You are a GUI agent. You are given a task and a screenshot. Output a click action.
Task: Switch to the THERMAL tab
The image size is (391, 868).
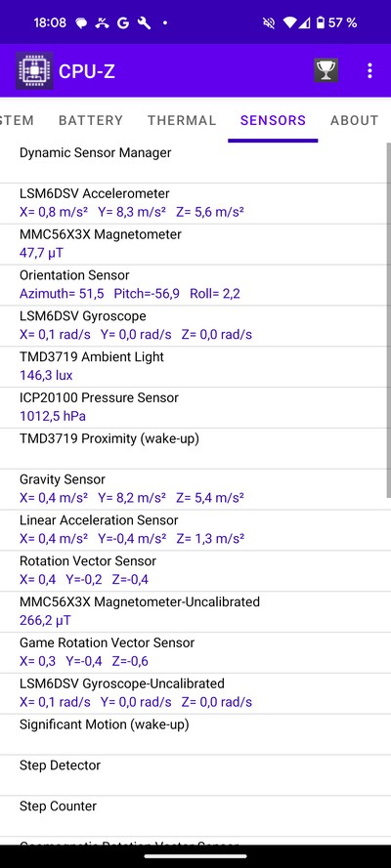click(x=182, y=120)
